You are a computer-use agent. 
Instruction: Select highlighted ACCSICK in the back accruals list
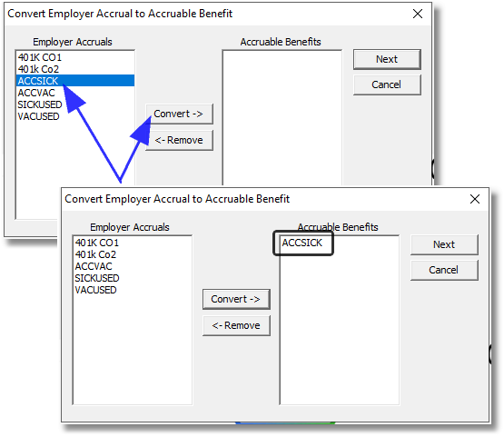(x=75, y=81)
